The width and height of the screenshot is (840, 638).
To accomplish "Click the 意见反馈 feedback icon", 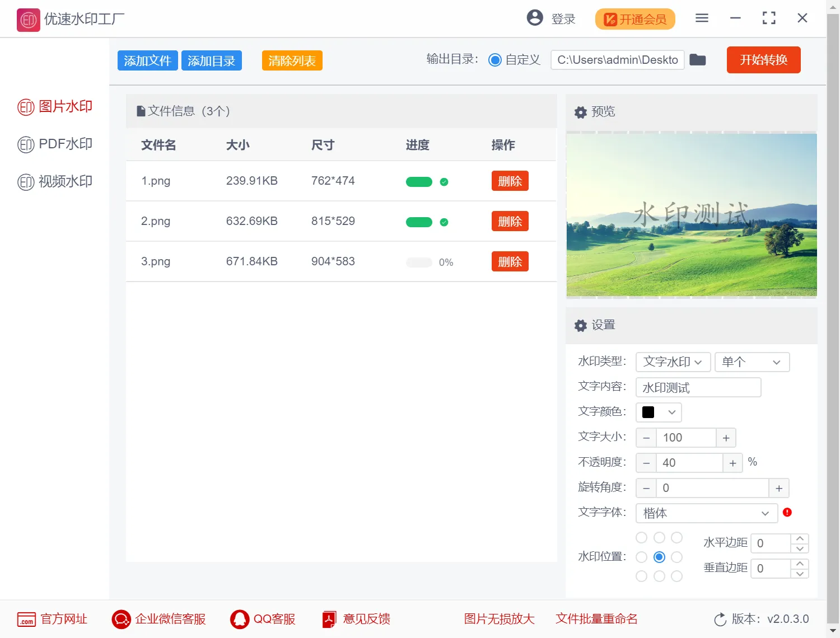I will coord(330,619).
